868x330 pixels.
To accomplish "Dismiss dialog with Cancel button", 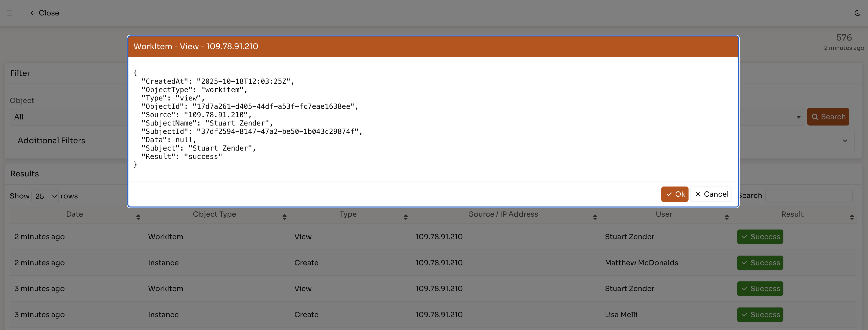I will point(711,194).
